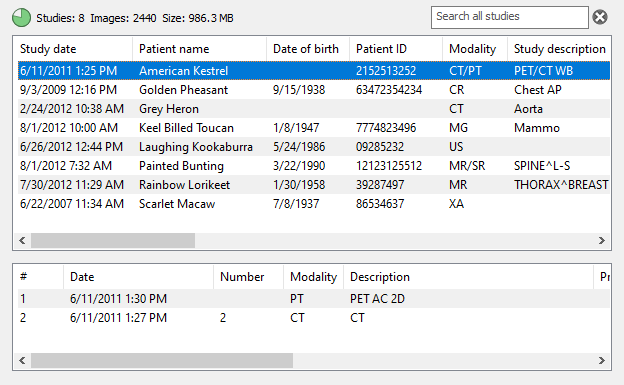
Task: Clear the search with the X icon
Action: pos(600,17)
